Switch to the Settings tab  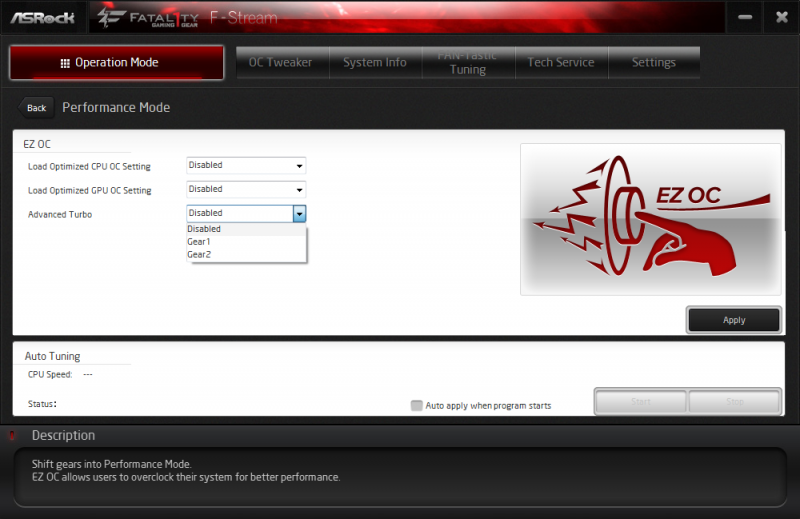point(654,62)
